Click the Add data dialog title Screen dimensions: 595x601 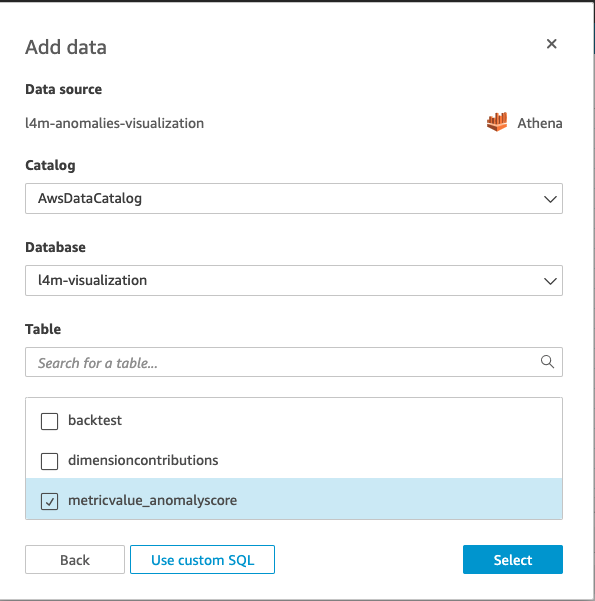pyautogui.click(x=66, y=47)
